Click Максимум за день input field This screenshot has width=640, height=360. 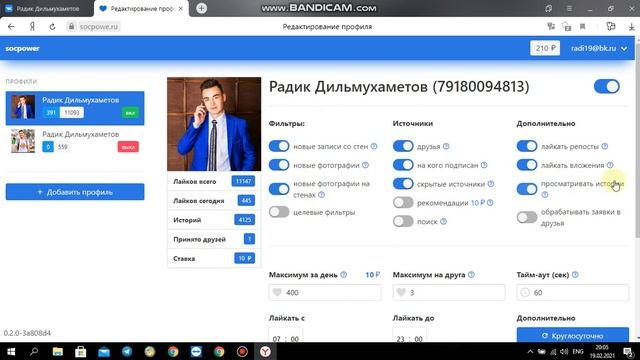(x=325, y=292)
